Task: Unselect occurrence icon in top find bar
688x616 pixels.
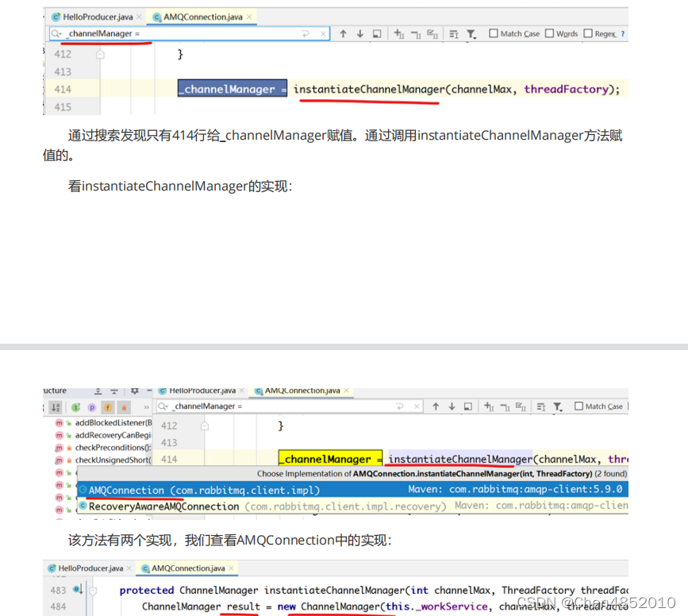Action: [416, 34]
